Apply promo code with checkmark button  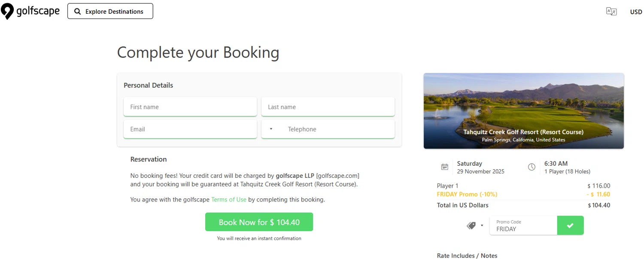570,225
